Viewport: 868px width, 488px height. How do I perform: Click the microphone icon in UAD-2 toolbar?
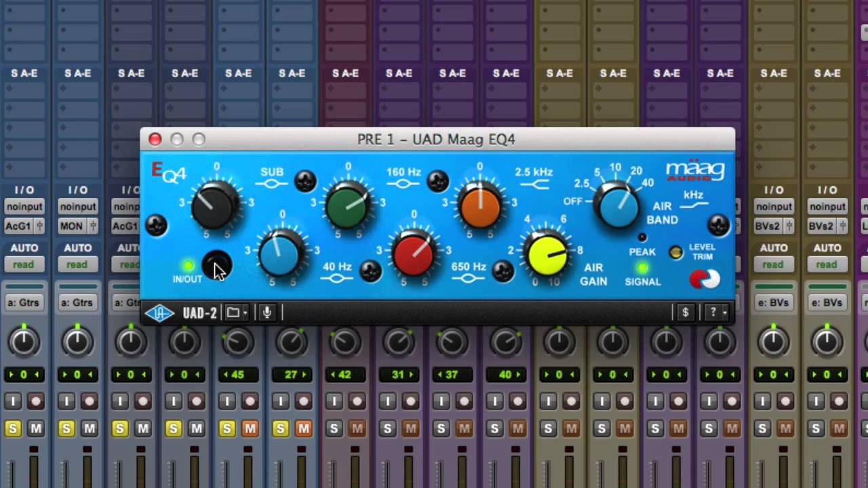[x=267, y=312]
